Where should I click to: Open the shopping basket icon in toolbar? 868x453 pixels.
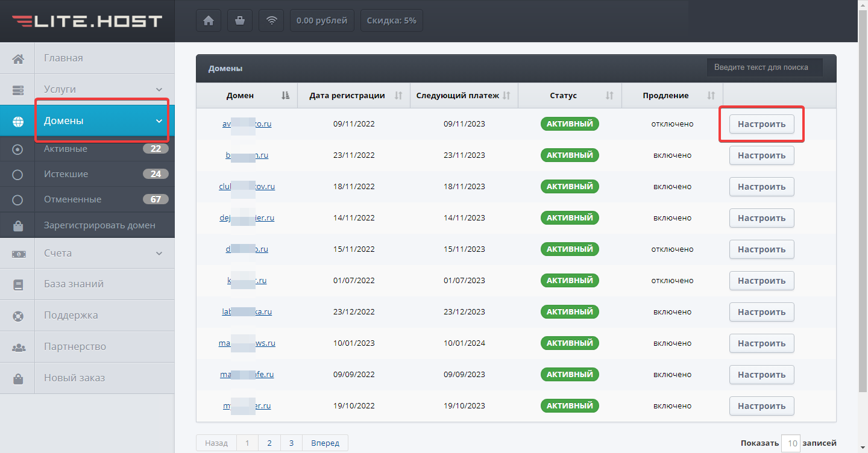coord(240,20)
